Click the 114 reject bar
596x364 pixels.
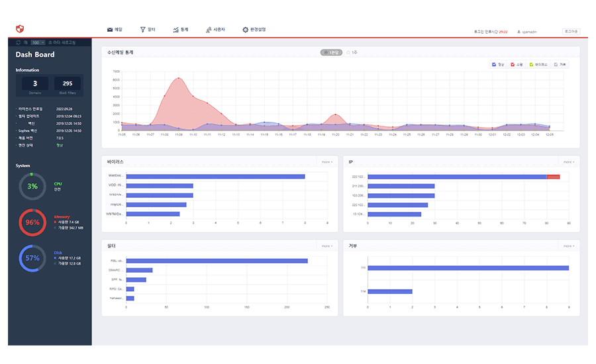390,291
